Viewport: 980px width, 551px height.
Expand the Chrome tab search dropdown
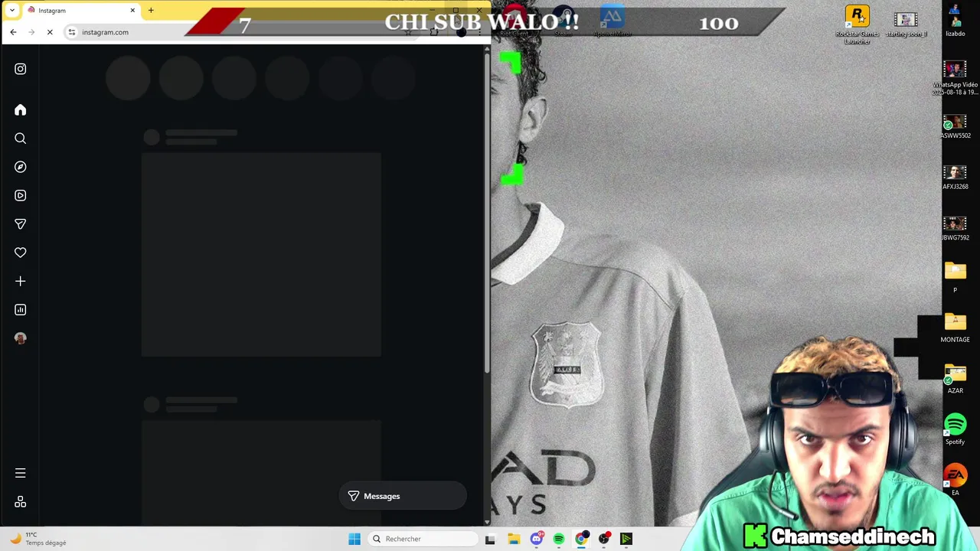[x=11, y=10]
